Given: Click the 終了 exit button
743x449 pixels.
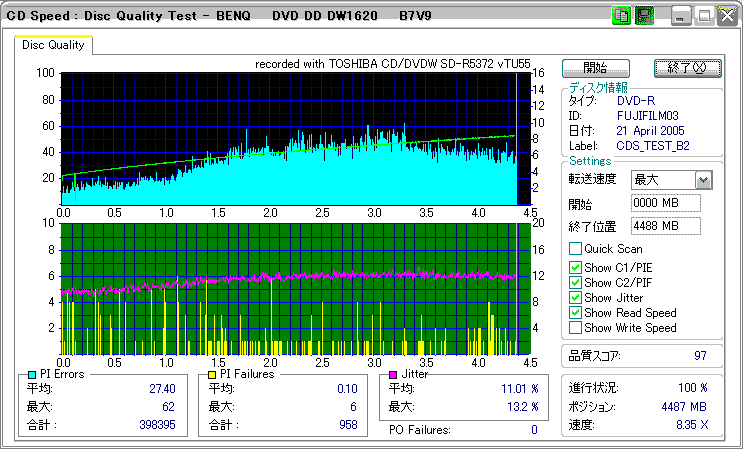Looking at the screenshot, I should click(x=686, y=68).
